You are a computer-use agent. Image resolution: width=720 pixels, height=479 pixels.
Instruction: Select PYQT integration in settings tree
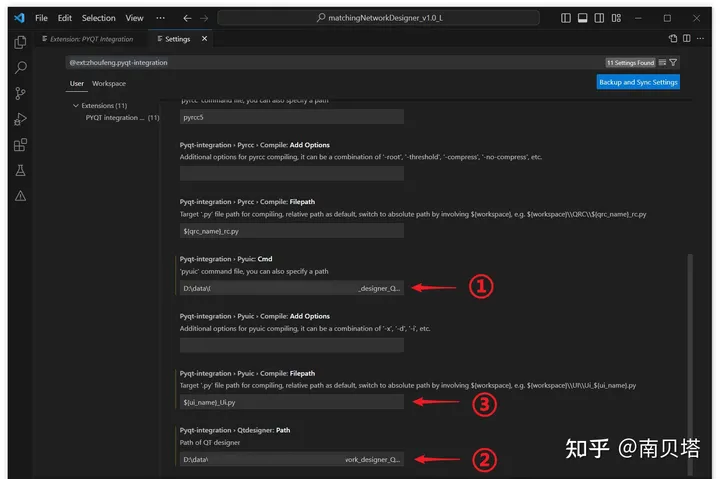[x=122, y=118]
